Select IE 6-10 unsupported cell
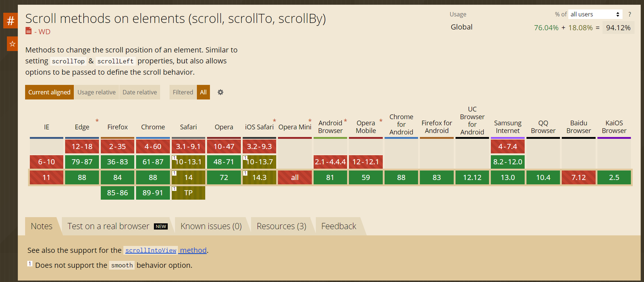Viewport: 644px width, 282px height. (47, 162)
